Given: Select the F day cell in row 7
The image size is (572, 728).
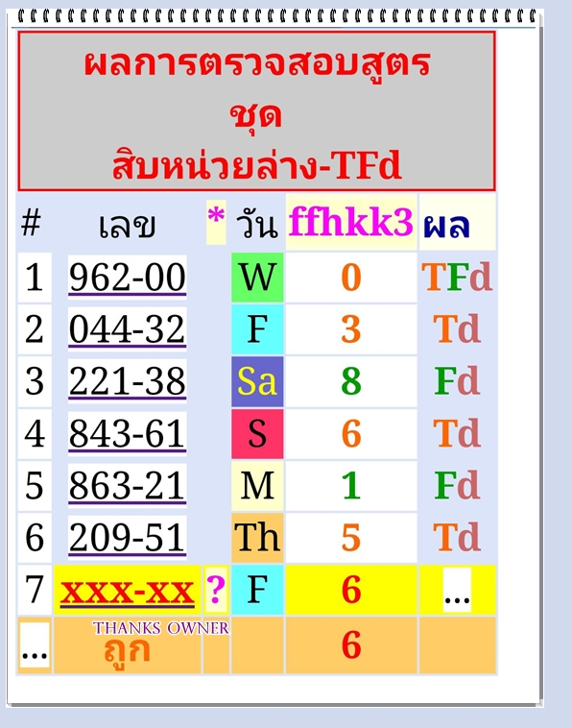Looking at the screenshot, I should tap(257, 590).
